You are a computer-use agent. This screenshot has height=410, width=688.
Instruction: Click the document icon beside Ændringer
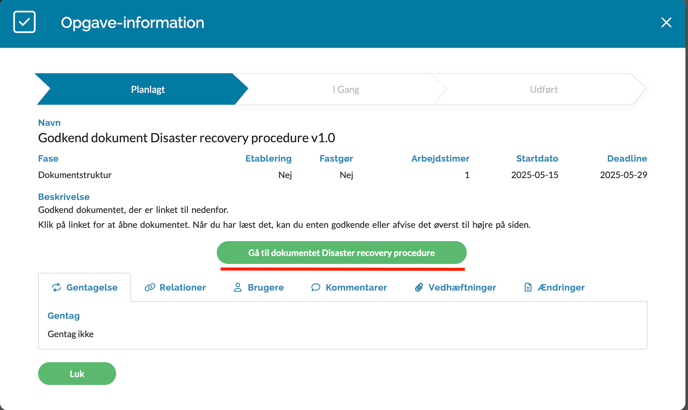528,287
